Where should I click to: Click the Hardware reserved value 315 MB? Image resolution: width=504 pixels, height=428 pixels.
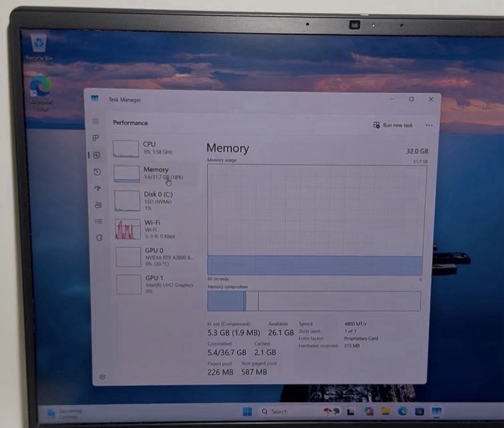click(x=352, y=346)
